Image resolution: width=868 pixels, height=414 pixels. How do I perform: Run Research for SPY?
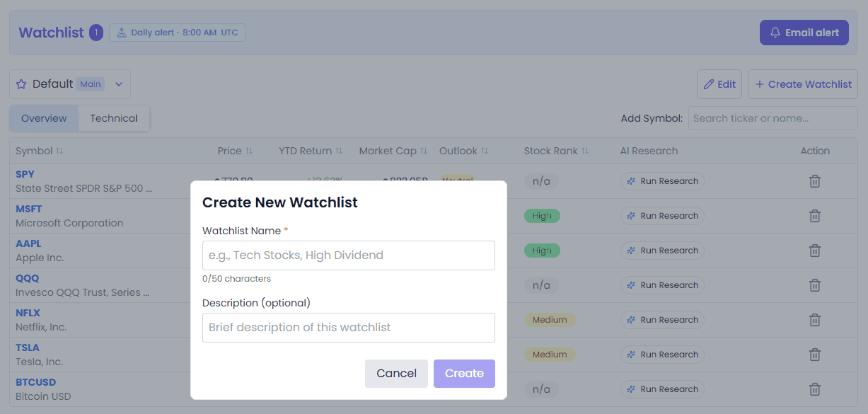pyautogui.click(x=662, y=181)
